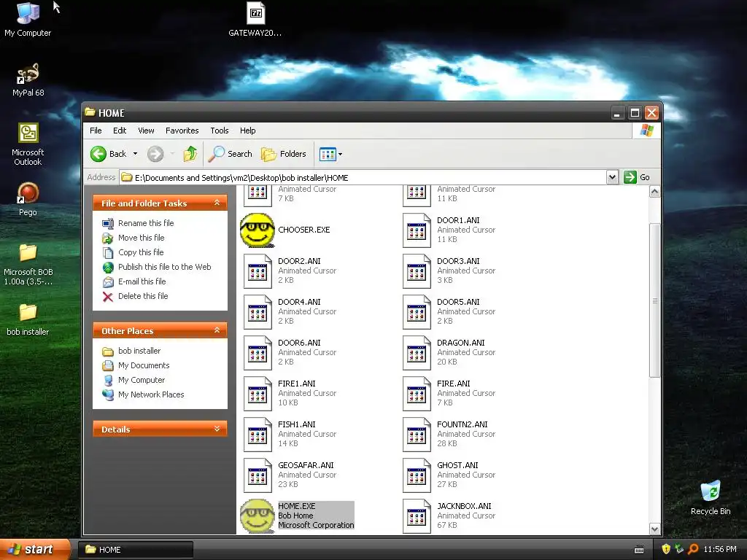The image size is (747, 560).
Task: Toggle the Folders pane button
Action: point(284,154)
